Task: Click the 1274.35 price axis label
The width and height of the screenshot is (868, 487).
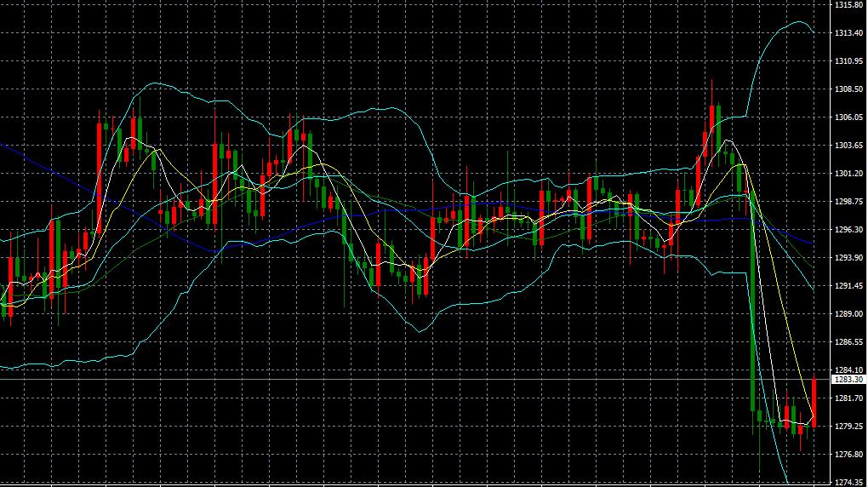Action: click(848, 483)
